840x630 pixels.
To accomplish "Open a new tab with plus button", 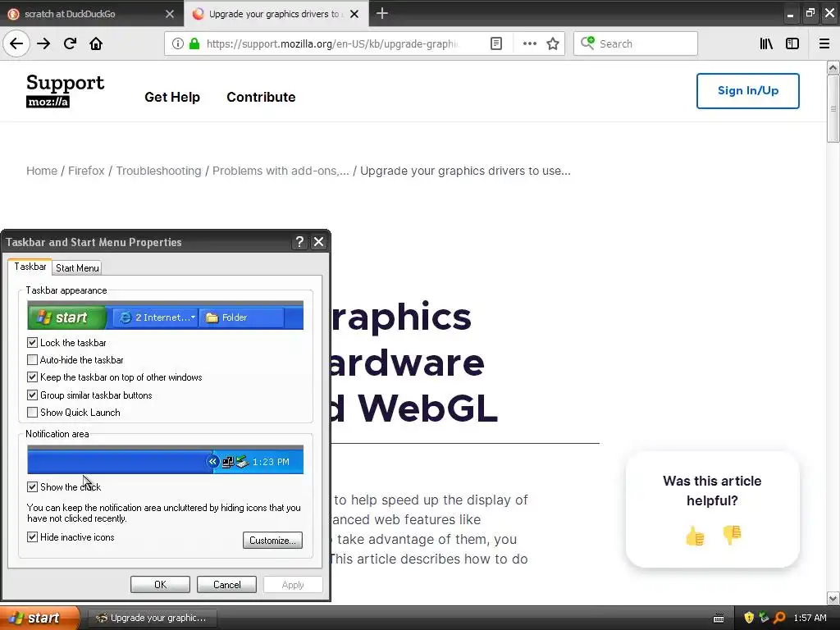I will point(382,13).
